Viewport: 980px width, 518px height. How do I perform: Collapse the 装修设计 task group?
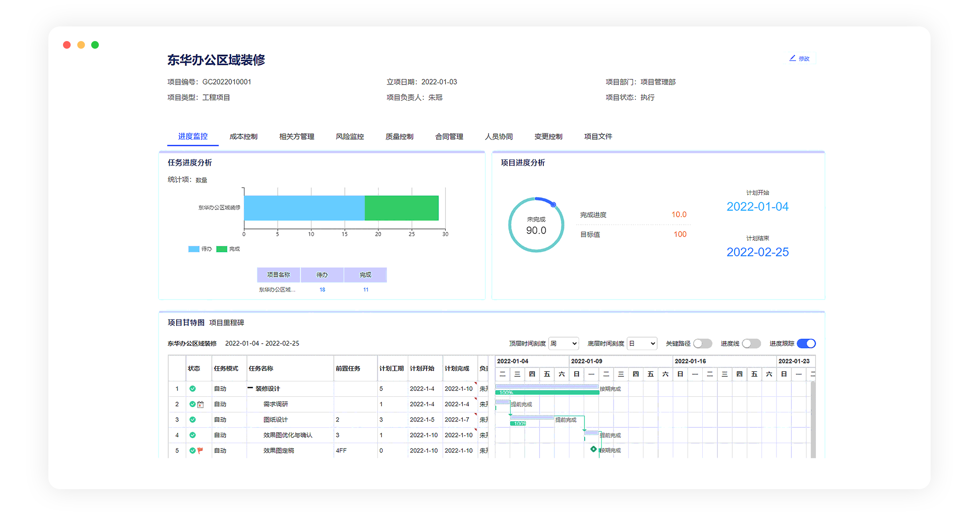[x=250, y=388]
